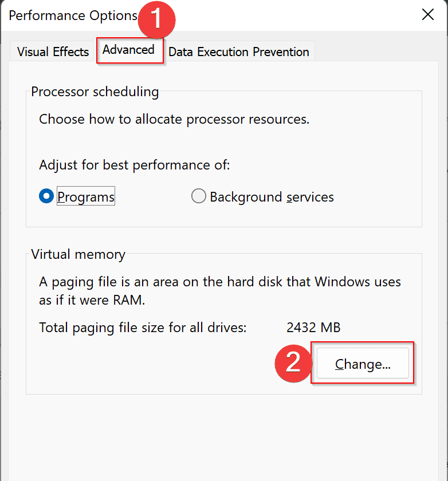Click the 'Adjust for best performance of' label
This screenshot has height=481, width=448.
(x=134, y=165)
